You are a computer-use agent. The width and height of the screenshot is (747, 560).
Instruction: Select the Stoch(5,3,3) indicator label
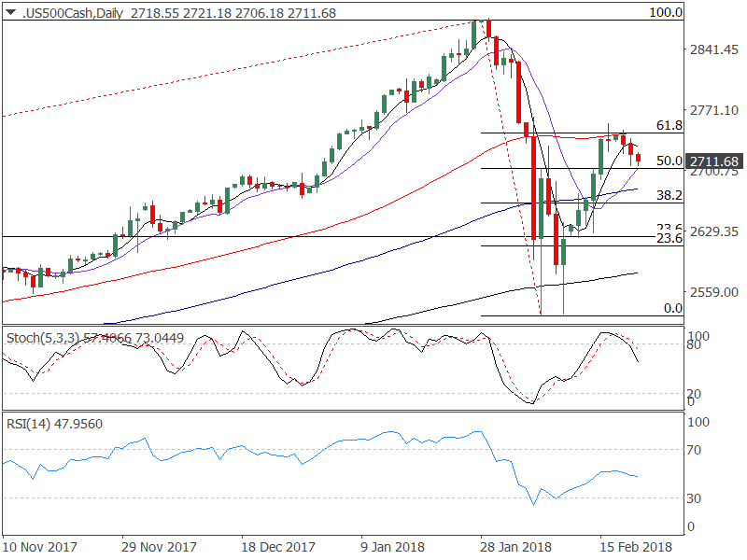43,338
